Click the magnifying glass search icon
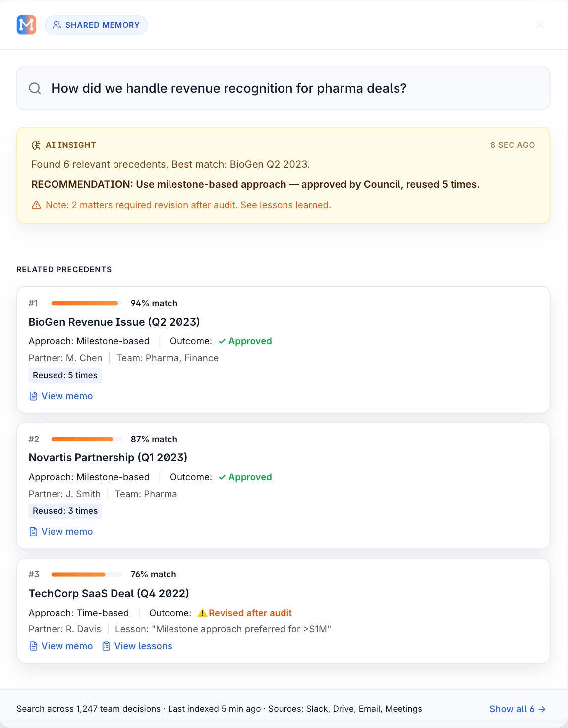Image resolution: width=568 pixels, height=728 pixels. pyautogui.click(x=34, y=88)
